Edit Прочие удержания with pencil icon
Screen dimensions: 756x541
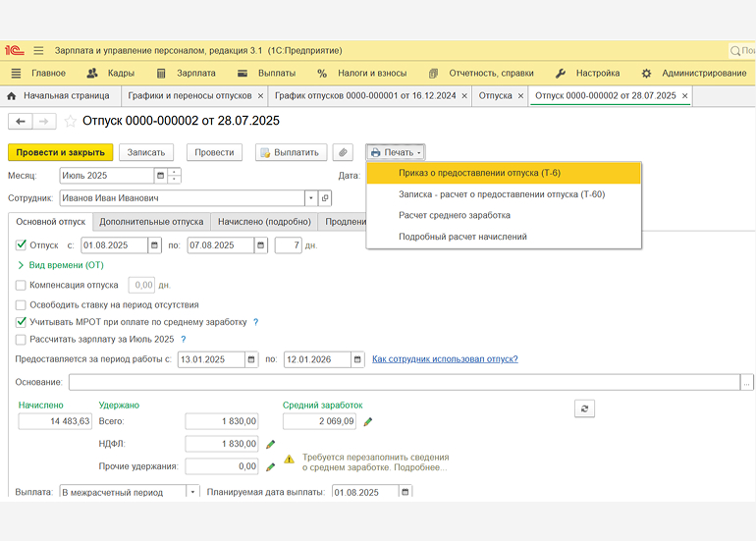pyautogui.click(x=270, y=466)
